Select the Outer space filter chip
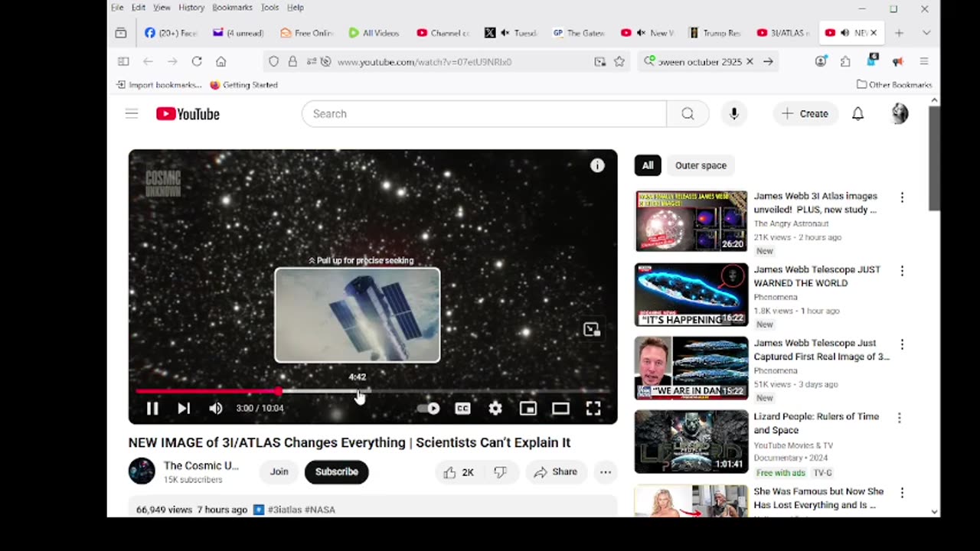The image size is (980, 551). (701, 165)
